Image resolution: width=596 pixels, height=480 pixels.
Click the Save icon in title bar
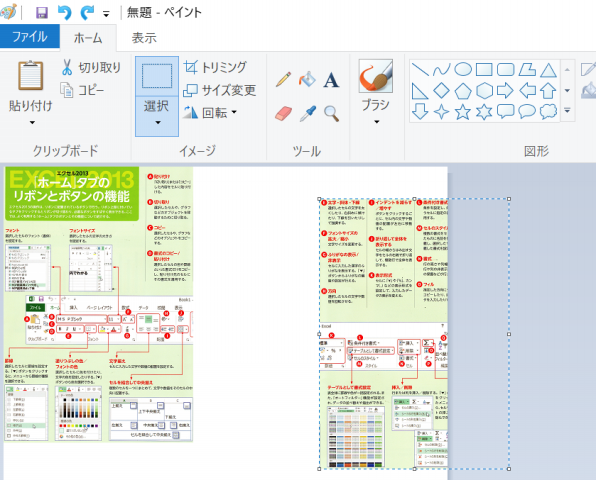tap(41, 13)
